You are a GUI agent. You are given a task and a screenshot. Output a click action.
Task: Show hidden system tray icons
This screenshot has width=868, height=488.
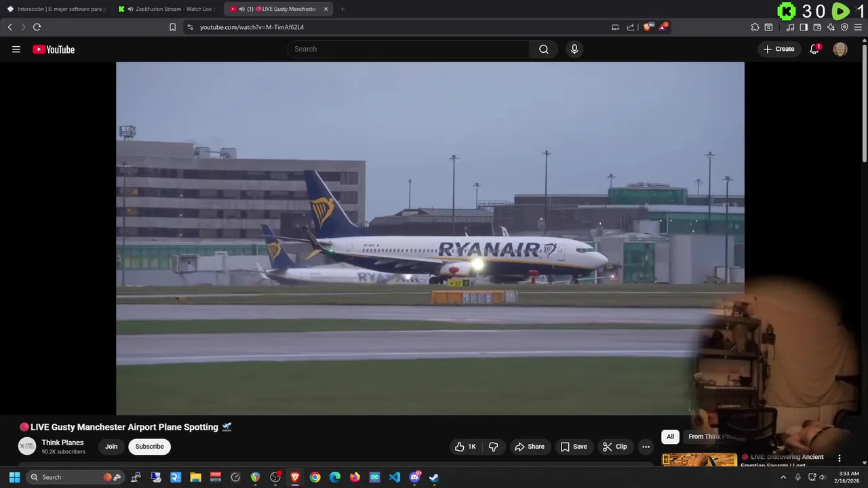[783, 477]
